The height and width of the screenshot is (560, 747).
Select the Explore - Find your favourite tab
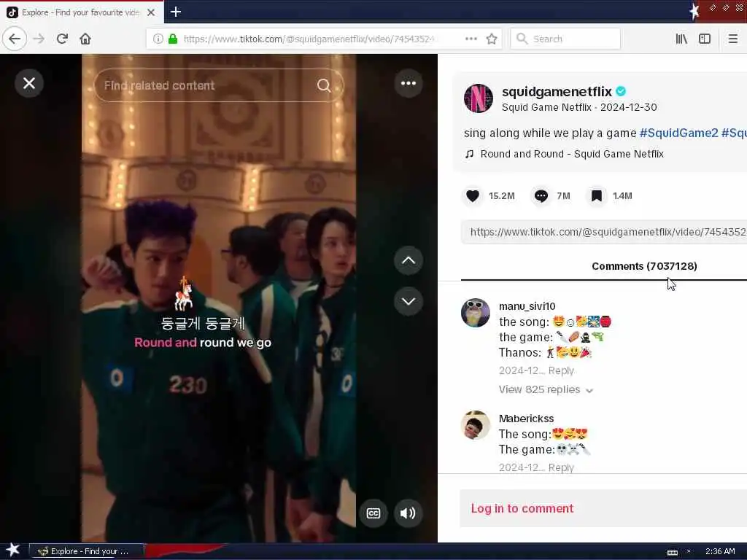click(x=81, y=12)
